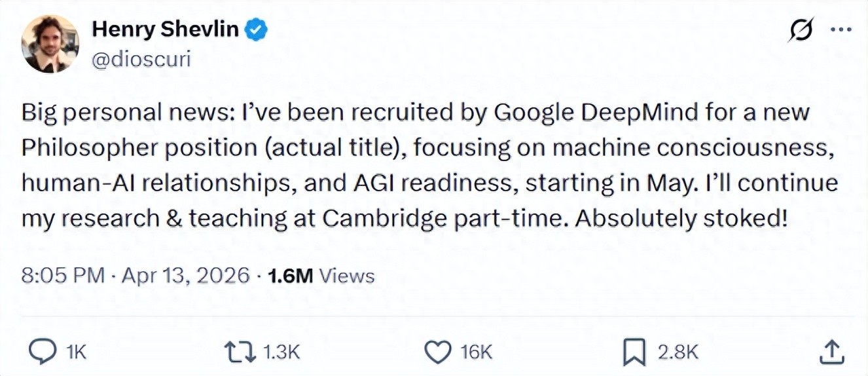This screenshot has height=376, width=868.
Task: Click the 1K replies count
Action: tap(77, 352)
